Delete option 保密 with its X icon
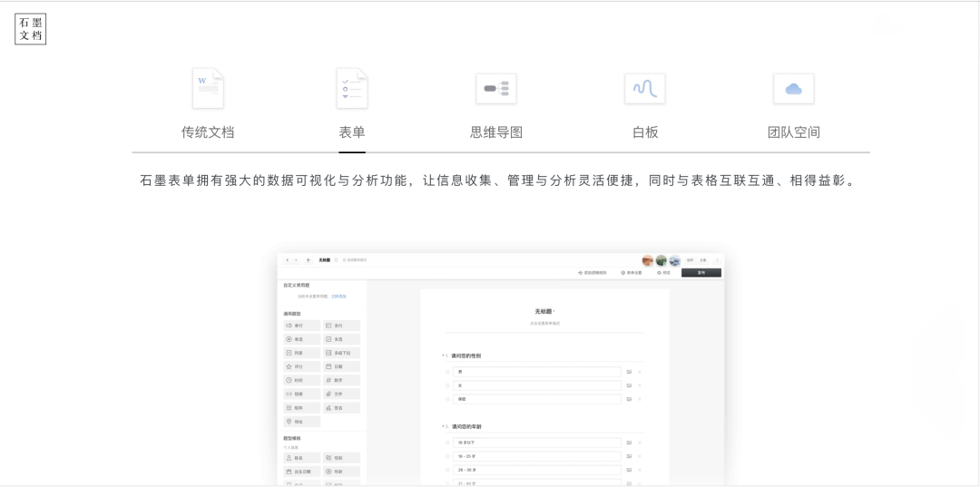The image size is (980, 487). click(640, 399)
